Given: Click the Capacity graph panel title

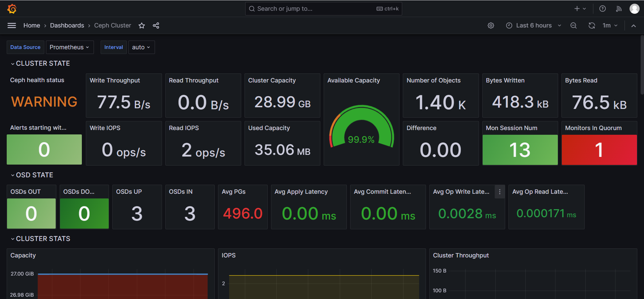Looking at the screenshot, I should [x=23, y=255].
